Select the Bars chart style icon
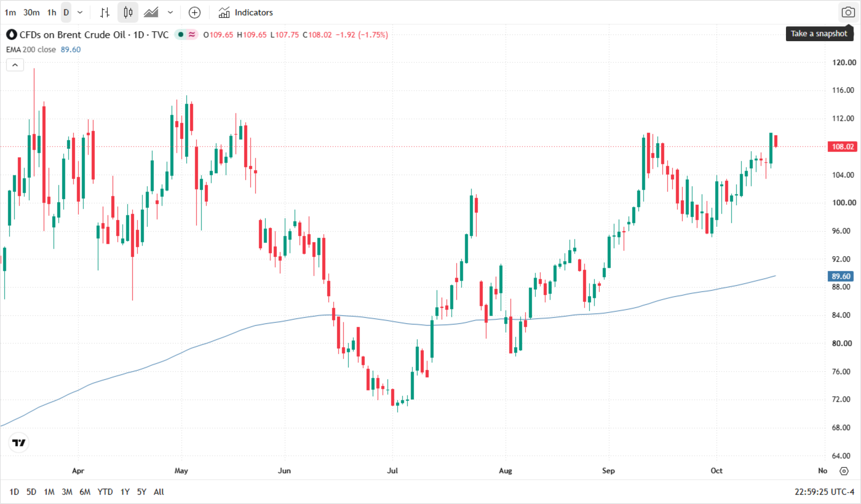Viewport: 861px width, 504px height. coord(105,13)
